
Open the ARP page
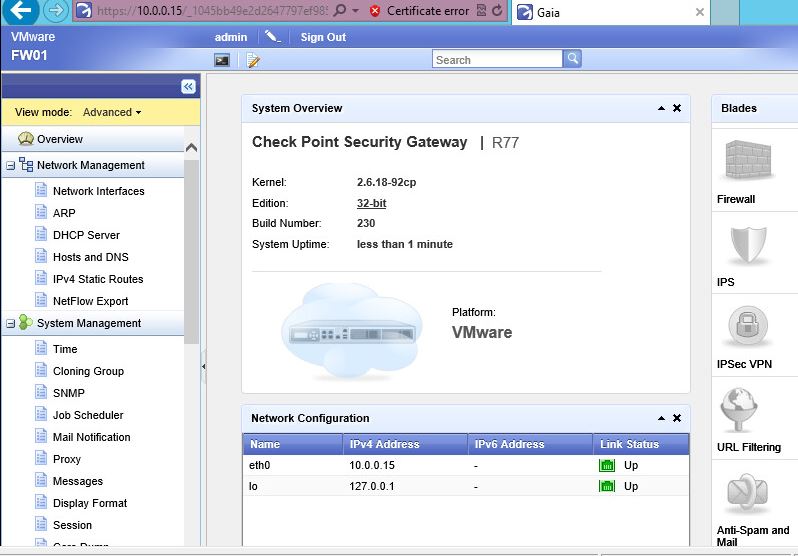pyautogui.click(x=64, y=213)
